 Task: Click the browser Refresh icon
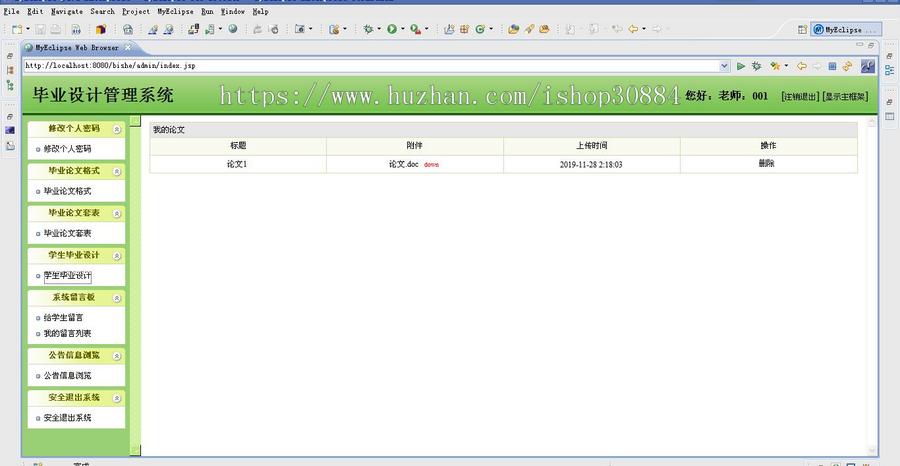coord(847,66)
